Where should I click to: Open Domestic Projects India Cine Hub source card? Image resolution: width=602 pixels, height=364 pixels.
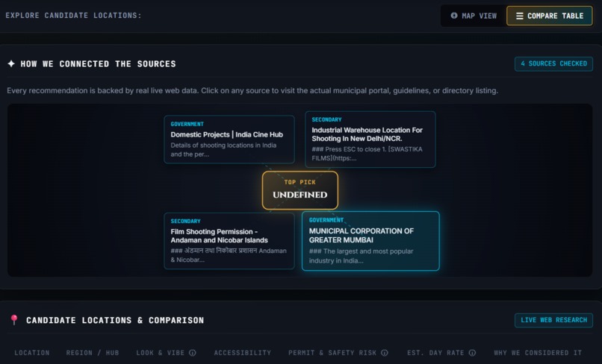pyautogui.click(x=229, y=139)
